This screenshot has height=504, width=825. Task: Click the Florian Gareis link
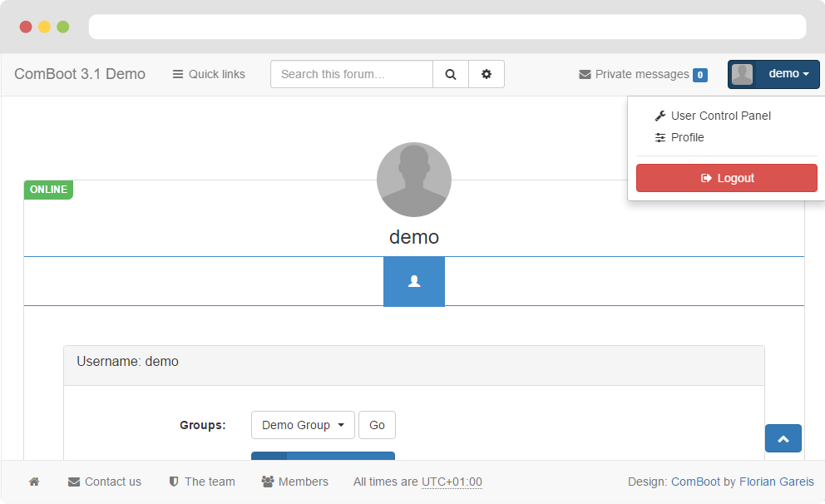[776, 482]
